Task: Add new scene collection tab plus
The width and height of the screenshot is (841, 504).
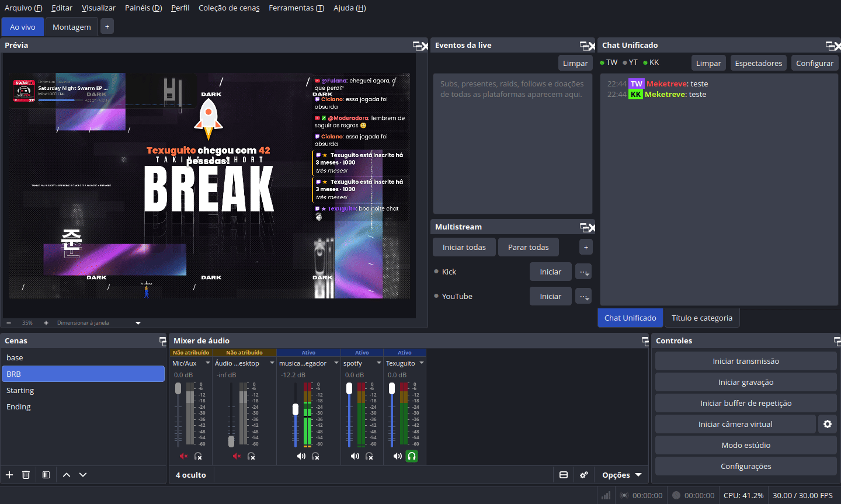Action: click(x=107, y=26)
